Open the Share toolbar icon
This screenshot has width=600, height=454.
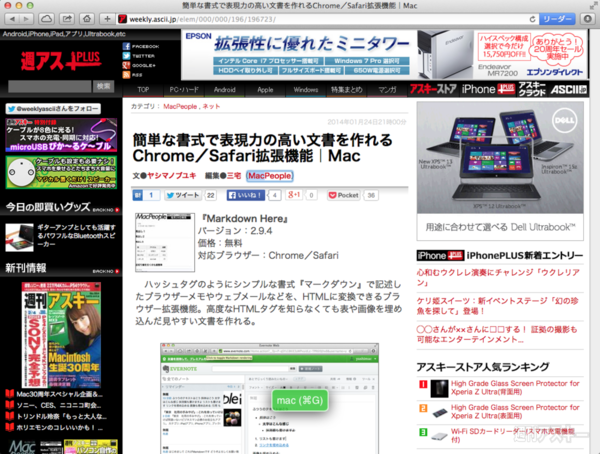click(x=67, y=19)
